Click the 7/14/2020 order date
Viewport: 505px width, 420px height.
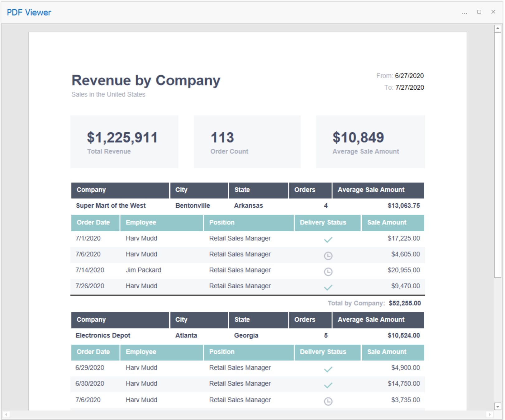click(90, 270)
